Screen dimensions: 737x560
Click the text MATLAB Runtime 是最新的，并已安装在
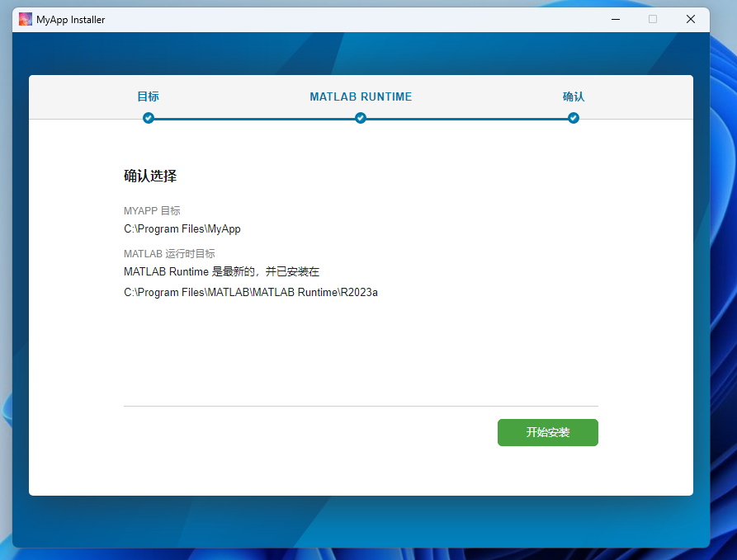[221, 271]
